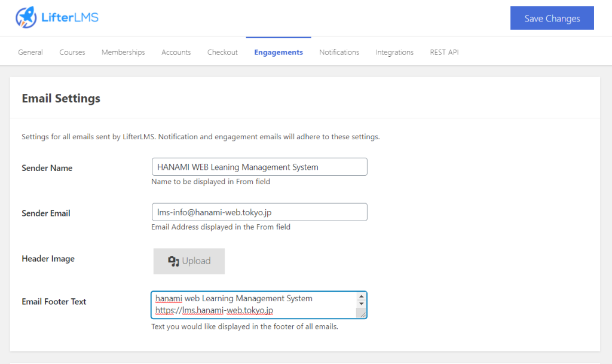Click the 'Settings for all emails' description
This screenshot has width=612, height=364.
pyautogui.click(x=201, y=136)
